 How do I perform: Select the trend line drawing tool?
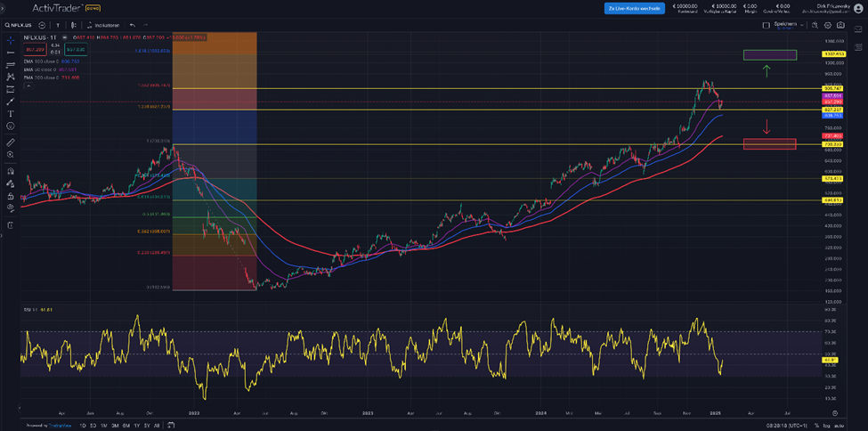click(x=10, y=53)
